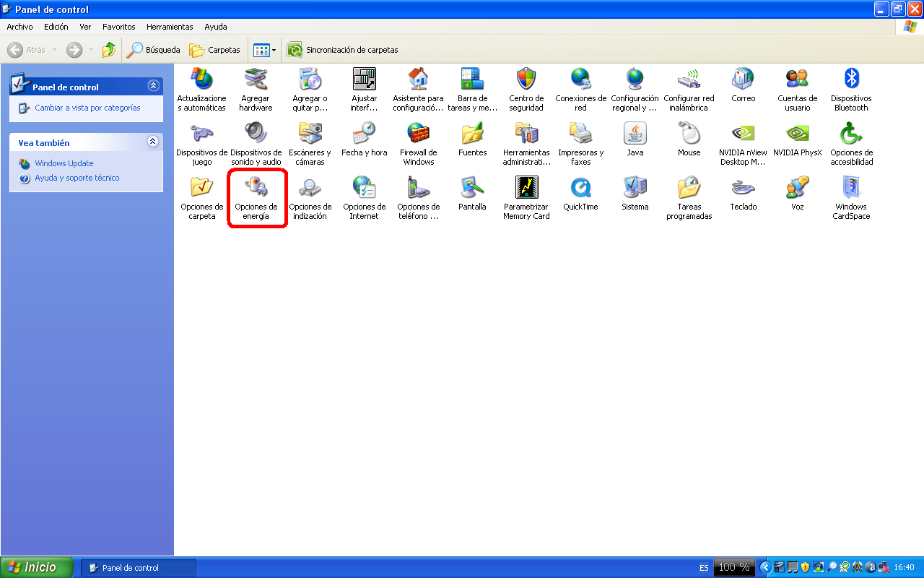924x578 pixels.
Task: Open the Archivo menu
Action: point(19,27)
